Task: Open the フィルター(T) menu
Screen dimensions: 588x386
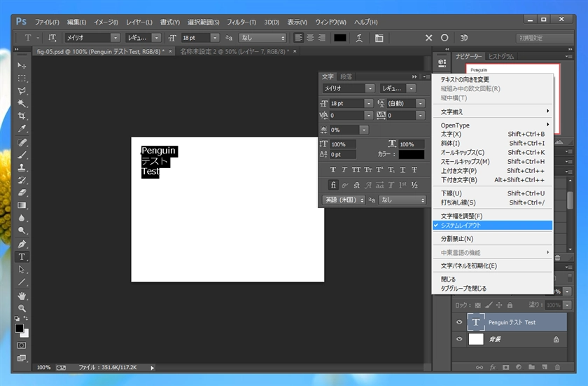Action: click(x=241, y=22)
